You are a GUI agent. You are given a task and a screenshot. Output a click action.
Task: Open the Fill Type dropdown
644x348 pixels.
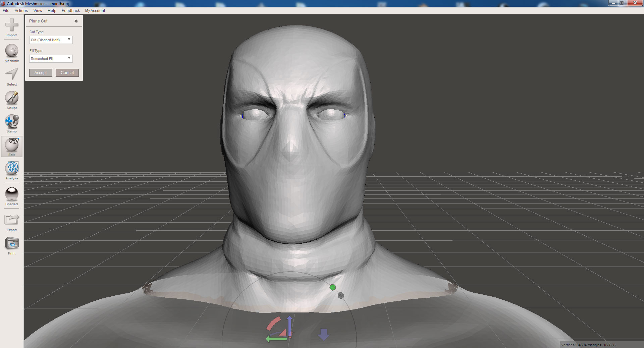pyautogui.click(x=51, y=59)
